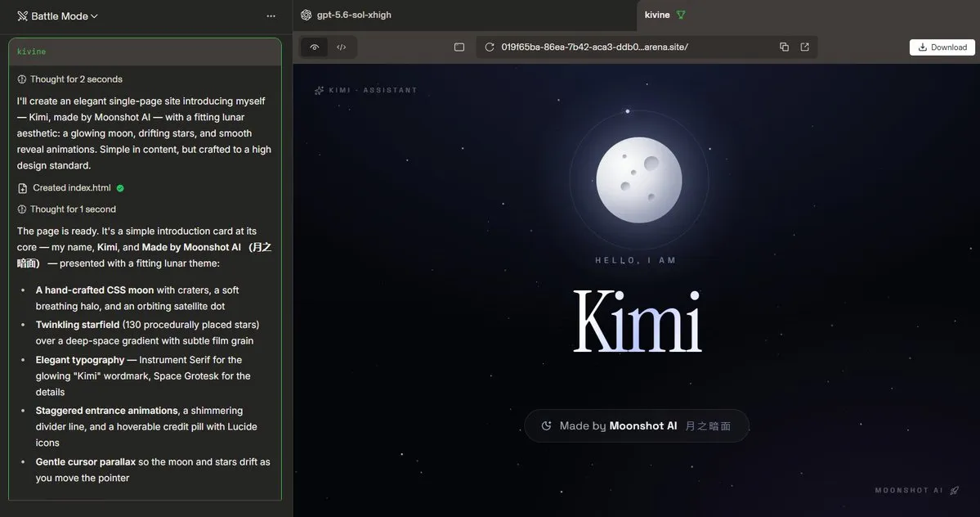Click the rocket icon at bottom right
Viewport: 980px width, 517px height.
[x=955, y=490]
